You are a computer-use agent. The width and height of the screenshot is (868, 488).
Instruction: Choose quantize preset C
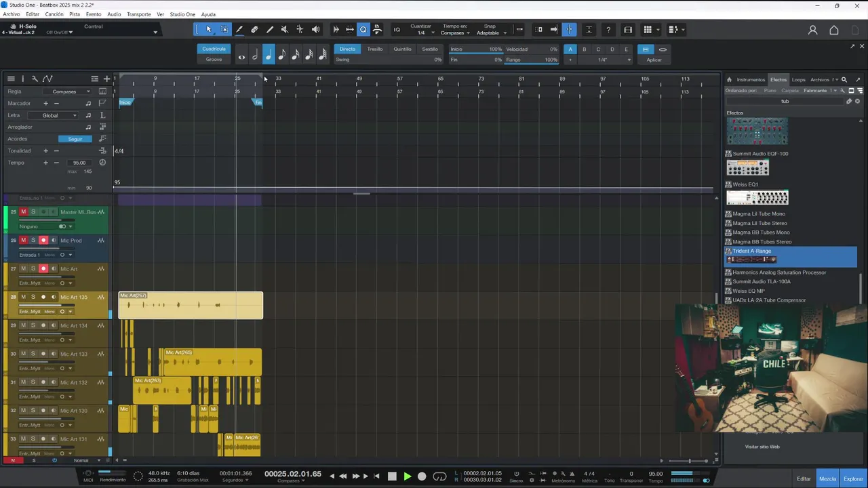598,49
